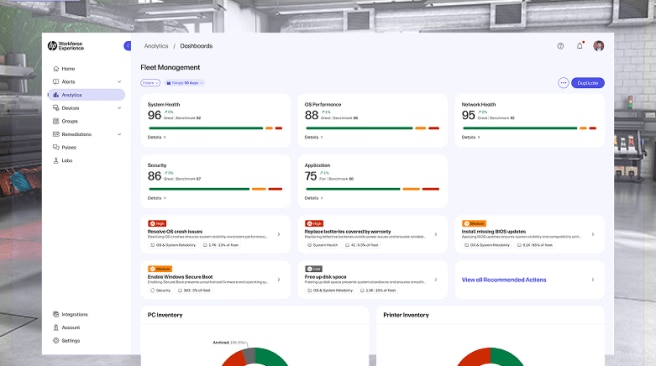Click the Devices icon in sidebar
The image size is (656, 366).
coord(56,108)
